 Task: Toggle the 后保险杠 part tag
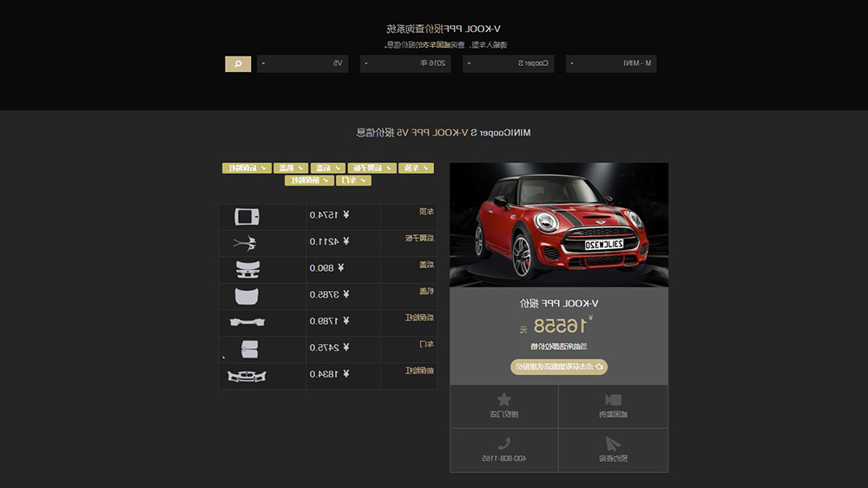[247, 168]
